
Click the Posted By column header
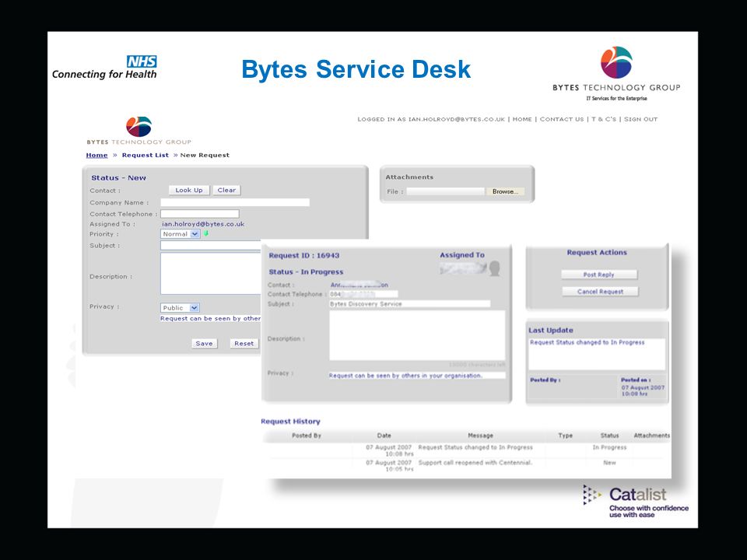point(307,436)
